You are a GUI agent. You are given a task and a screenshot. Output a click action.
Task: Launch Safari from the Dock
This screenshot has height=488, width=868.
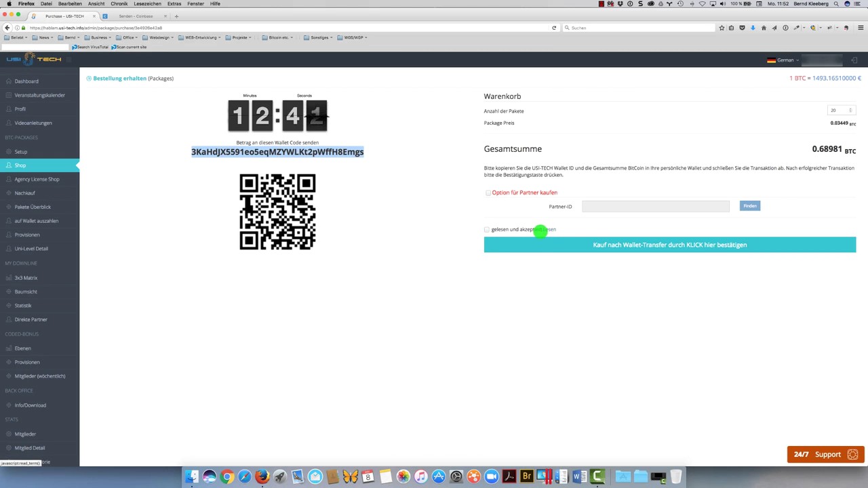point(245,476)
